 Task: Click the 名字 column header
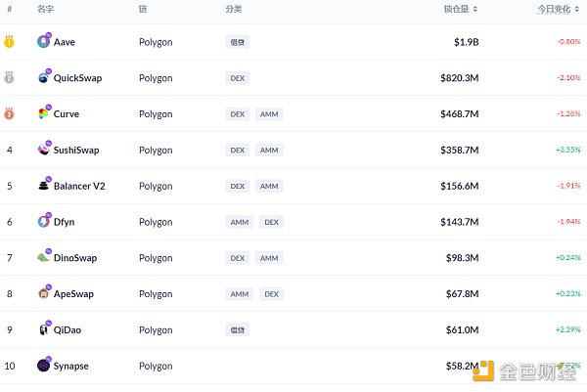pyautogui.click(x=45, y=9)
